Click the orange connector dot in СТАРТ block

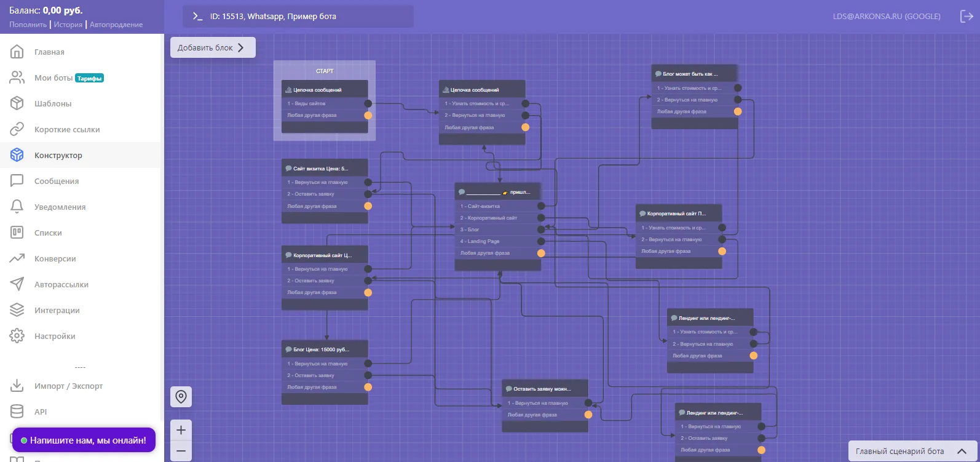click(x=368, y=115)
